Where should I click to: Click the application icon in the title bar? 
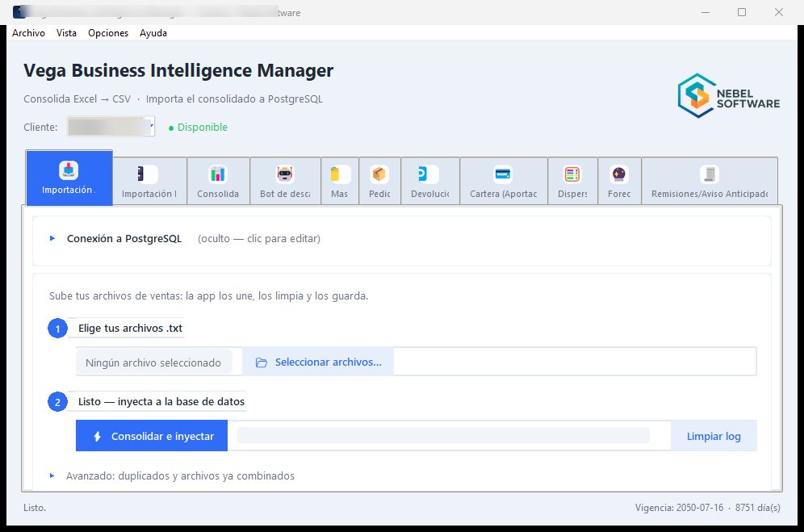[19, 12]
